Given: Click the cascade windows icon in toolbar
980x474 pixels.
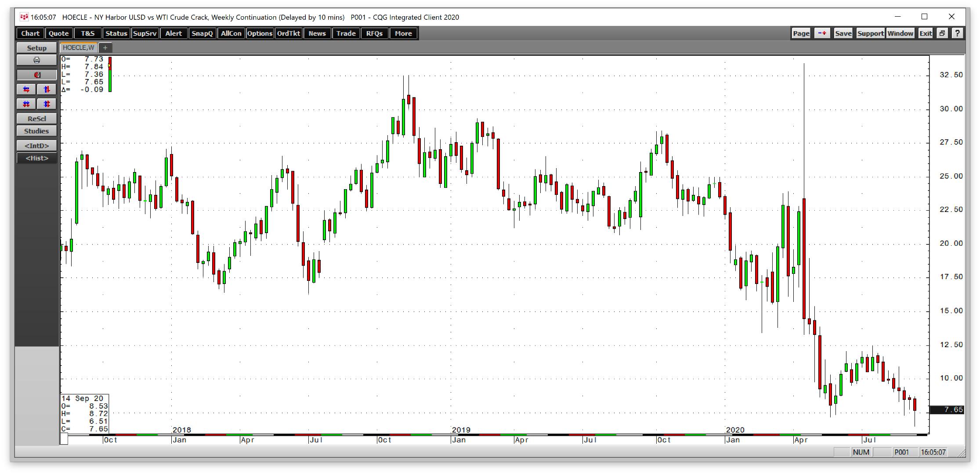Looking at the screenshot, I should (942, 33).
